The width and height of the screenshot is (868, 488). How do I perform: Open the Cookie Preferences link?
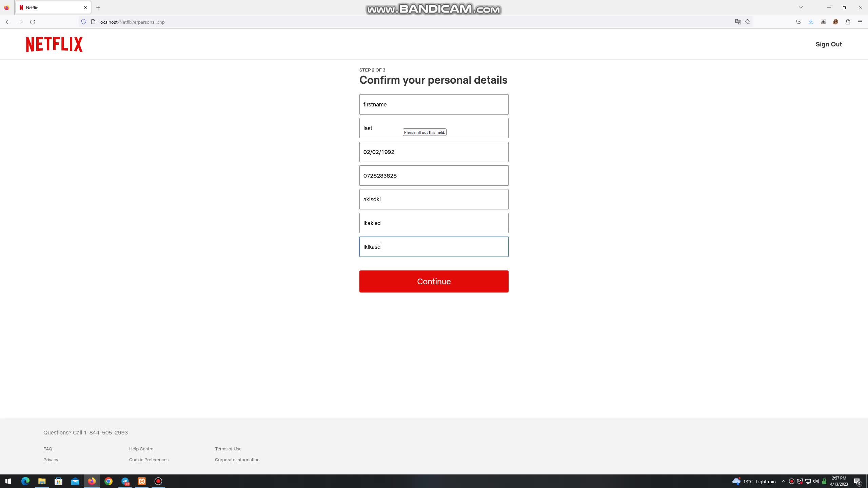click(x=149, y=460)
